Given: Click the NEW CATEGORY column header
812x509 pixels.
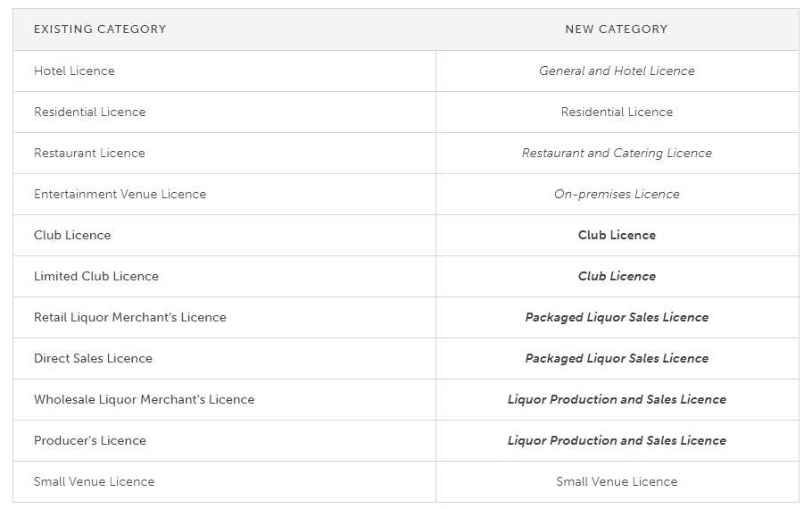Looking at the screenshot, I should pyautogui.click(x=617, y=29).
